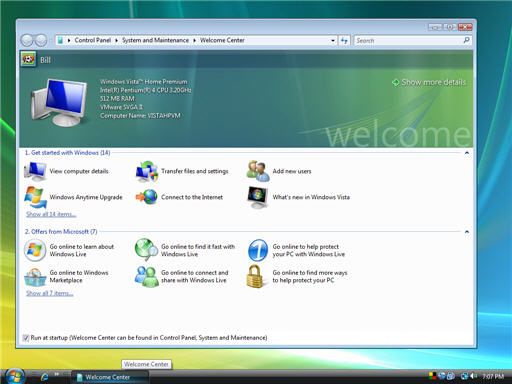512x384 pixels.
Task: Click the What's new in Windows Vista label
Action: click(x=311, y=197)
